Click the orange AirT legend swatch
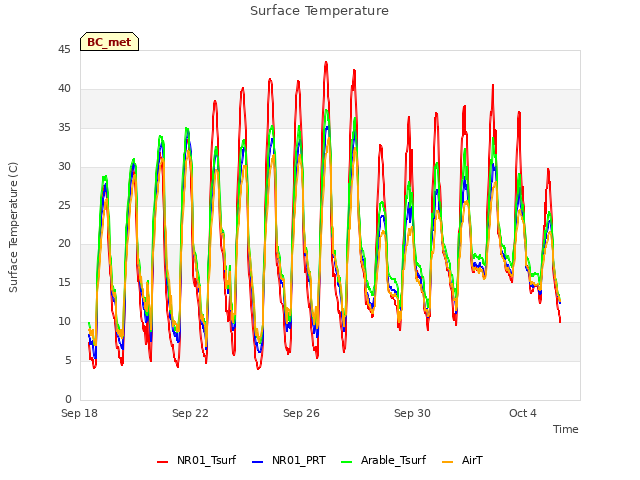This screenshot has height=480, width=640. (x=447, y=462)
